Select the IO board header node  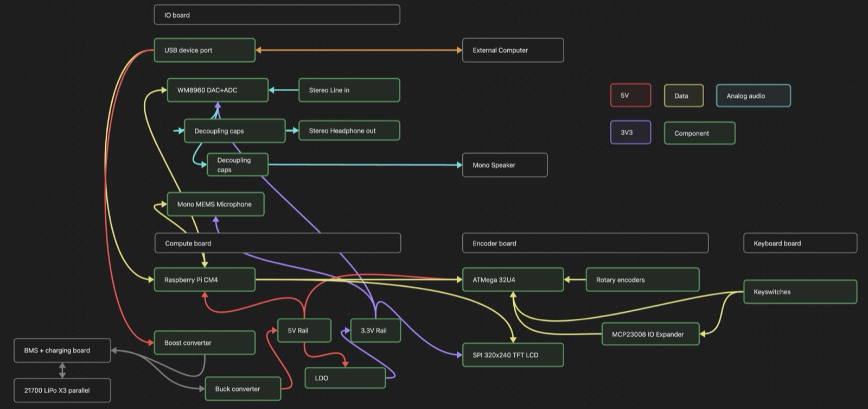(277, 15)
